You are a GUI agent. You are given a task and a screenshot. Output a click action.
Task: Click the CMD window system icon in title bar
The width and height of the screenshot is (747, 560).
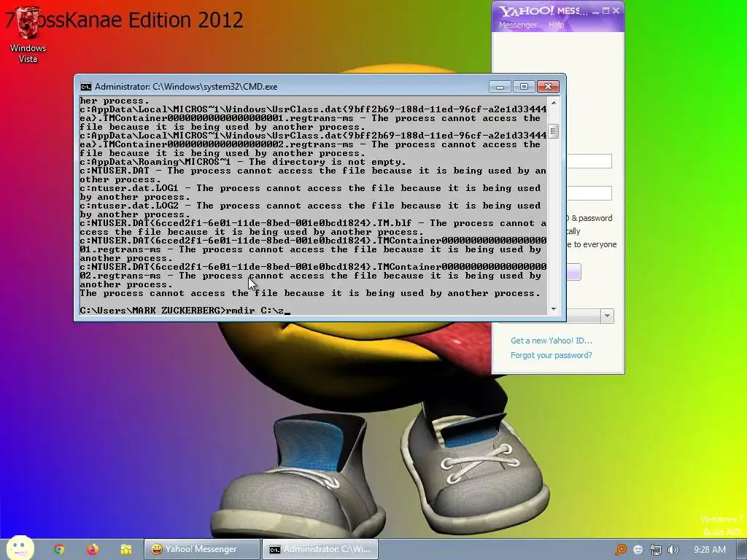tap(86, 87)
